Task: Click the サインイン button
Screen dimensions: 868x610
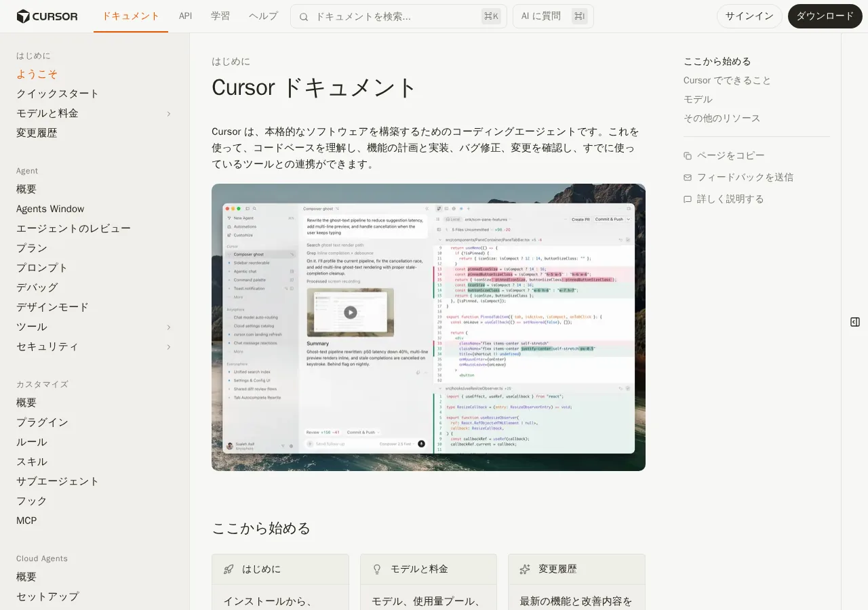Action: (749, 16)
